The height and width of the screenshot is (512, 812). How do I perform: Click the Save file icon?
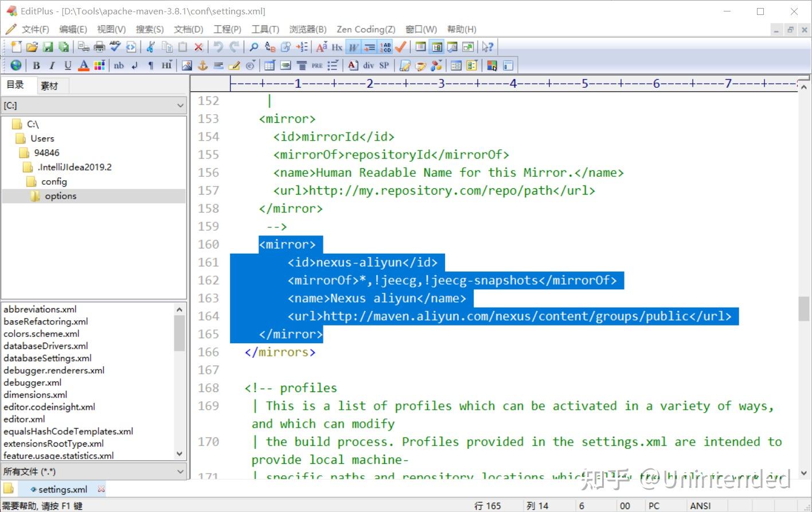(x=48, y=47)
